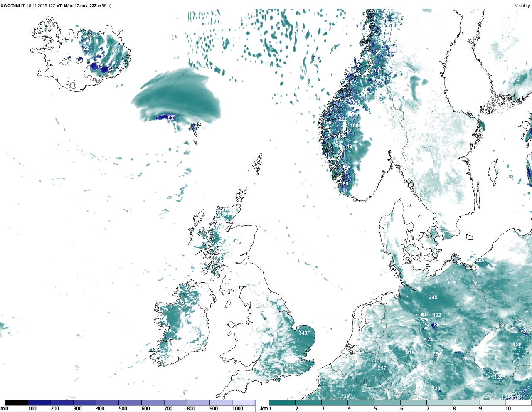
Task: Click the valid time 'Mán. 17.nóv. 23Z'
Action: click(80, 6)
